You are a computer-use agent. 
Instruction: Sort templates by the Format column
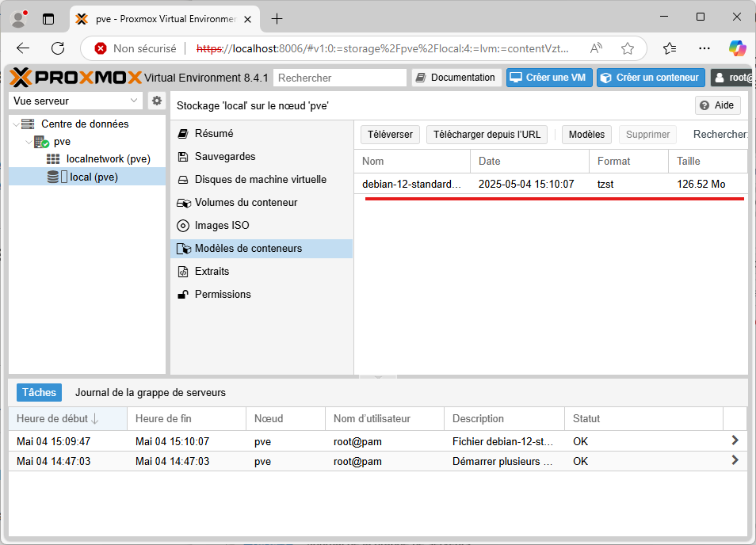[x=628, y=162]
